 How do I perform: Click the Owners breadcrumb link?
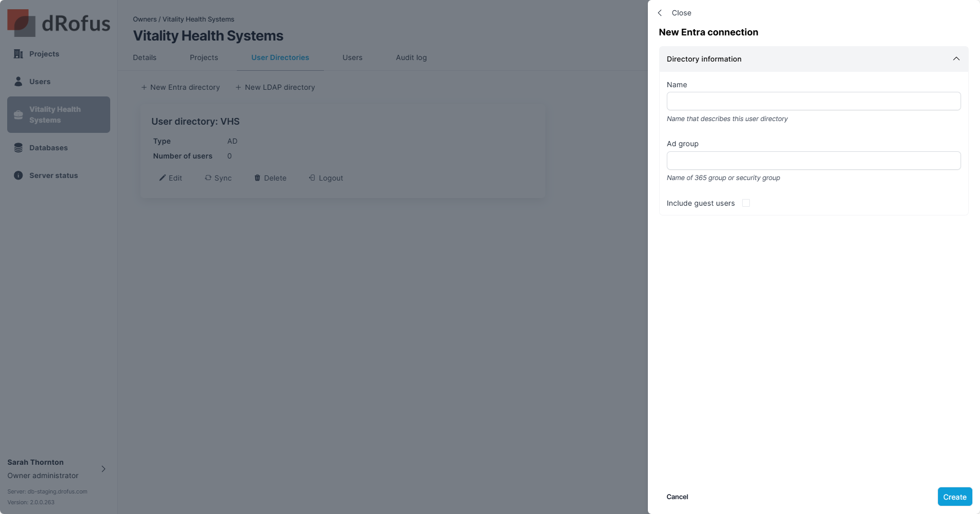pos(145,19)
